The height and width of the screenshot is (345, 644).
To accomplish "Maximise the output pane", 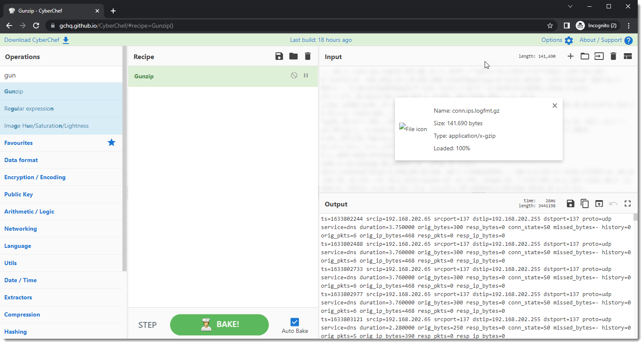I will click(x=627, y=204).
